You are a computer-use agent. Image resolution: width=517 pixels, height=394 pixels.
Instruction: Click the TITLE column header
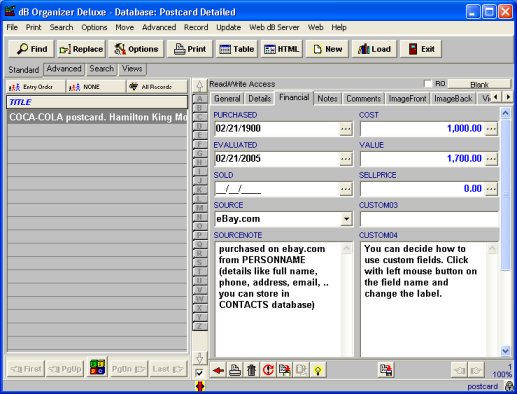point(97,102)
